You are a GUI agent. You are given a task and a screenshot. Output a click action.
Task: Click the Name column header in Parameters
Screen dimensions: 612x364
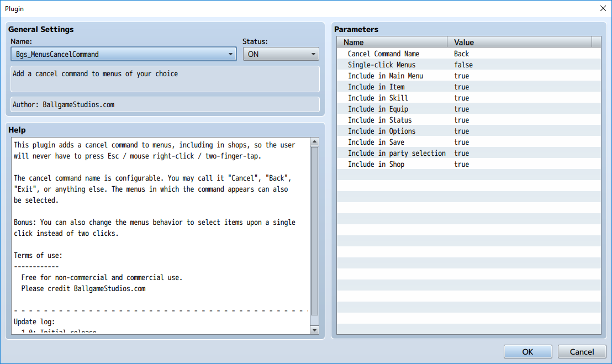pos(392,42)
